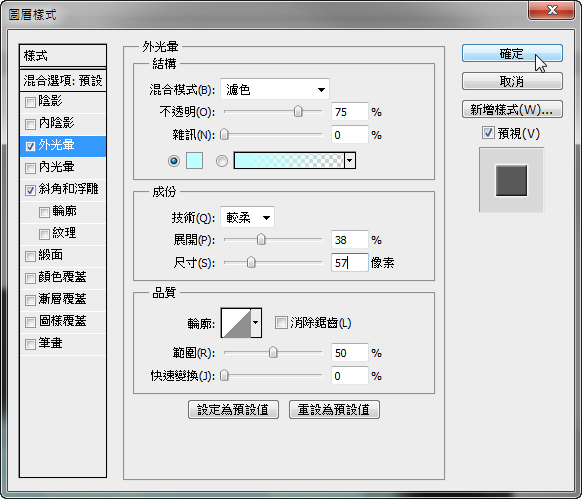The height and width of the screenshot is (499, 582).
Task: Click the 尺寸 value field showing 57
Action: [x=350, y=263]
